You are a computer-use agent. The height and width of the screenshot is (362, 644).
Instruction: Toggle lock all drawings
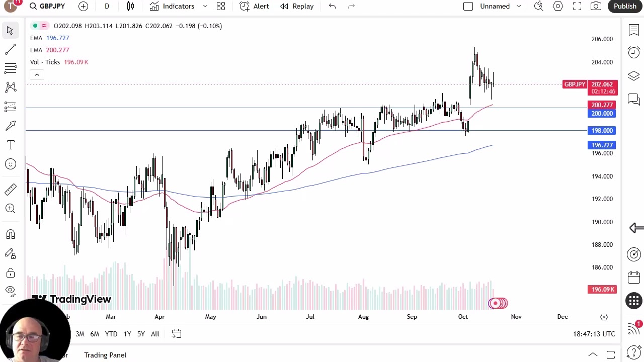tap(10, 273)
